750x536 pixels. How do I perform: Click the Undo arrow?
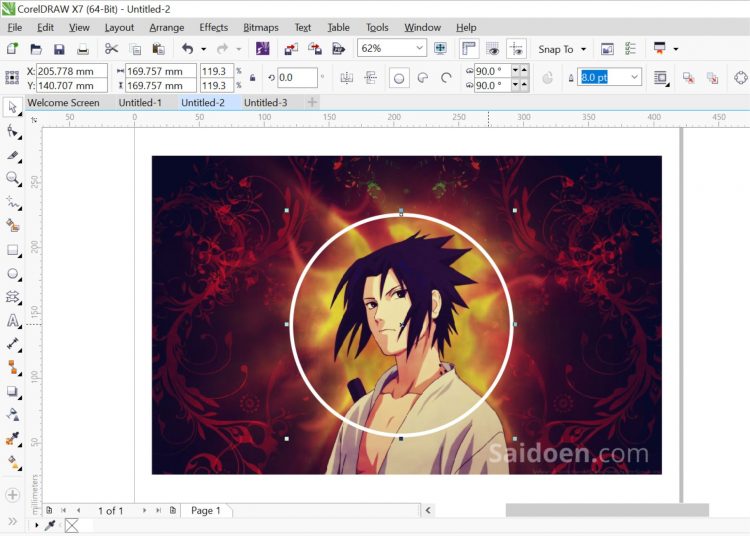pos(188,49)
